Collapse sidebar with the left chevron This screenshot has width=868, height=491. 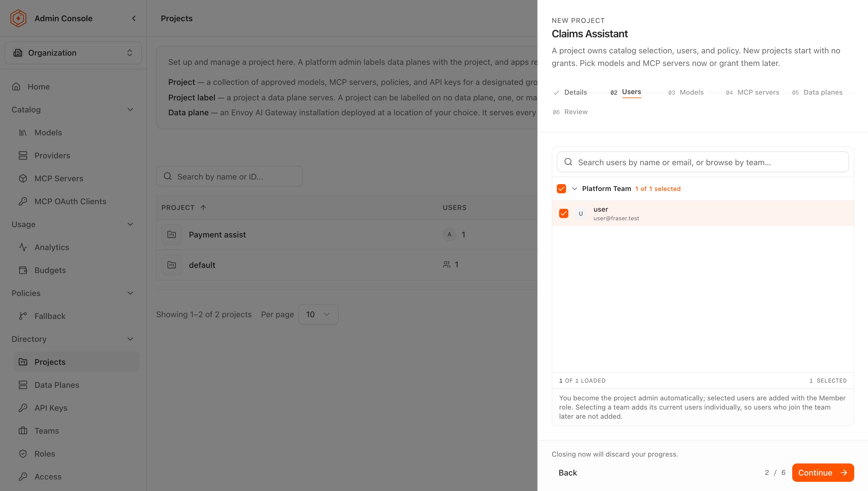(134, 18)
